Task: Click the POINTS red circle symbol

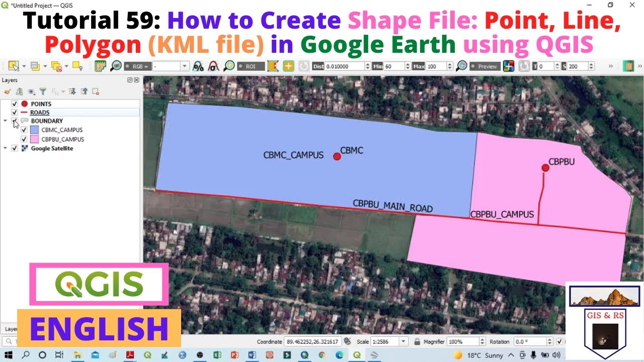Action: pyautogui.click(x=24, y=104)
